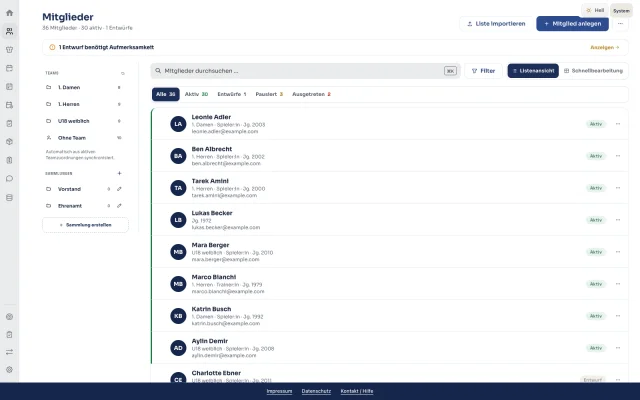Viewport: 640px width, 400px height.
Task: Switch theme to System
Action: [621, 11]
